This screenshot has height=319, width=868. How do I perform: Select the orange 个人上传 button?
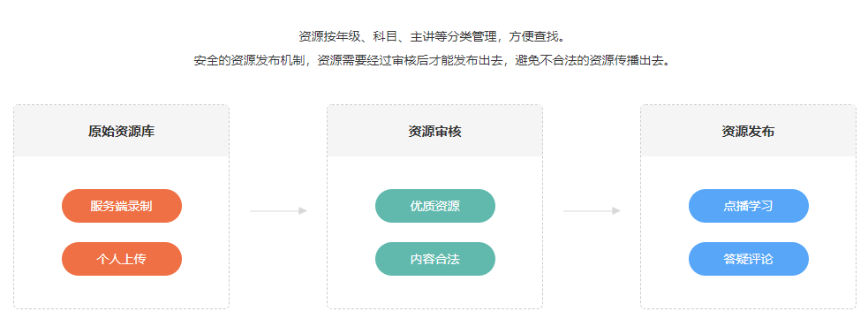point(122,259)
